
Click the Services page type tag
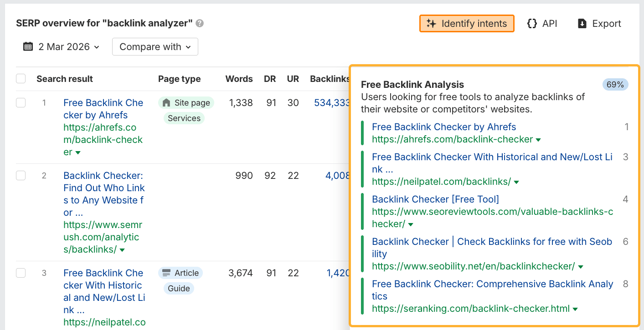pos(184,118)
